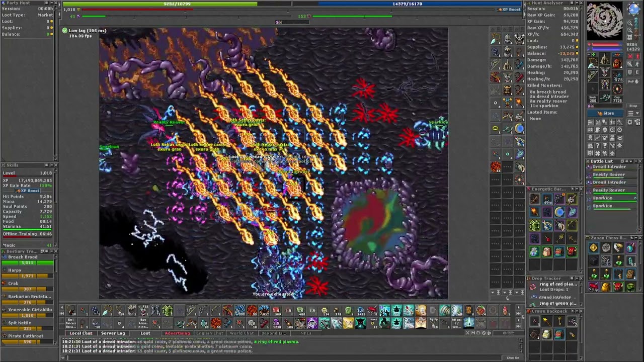Click the yellow backpack in Zaoan Chess Box
Viewport: 644px width, 362px height.
tap(606, 287)
